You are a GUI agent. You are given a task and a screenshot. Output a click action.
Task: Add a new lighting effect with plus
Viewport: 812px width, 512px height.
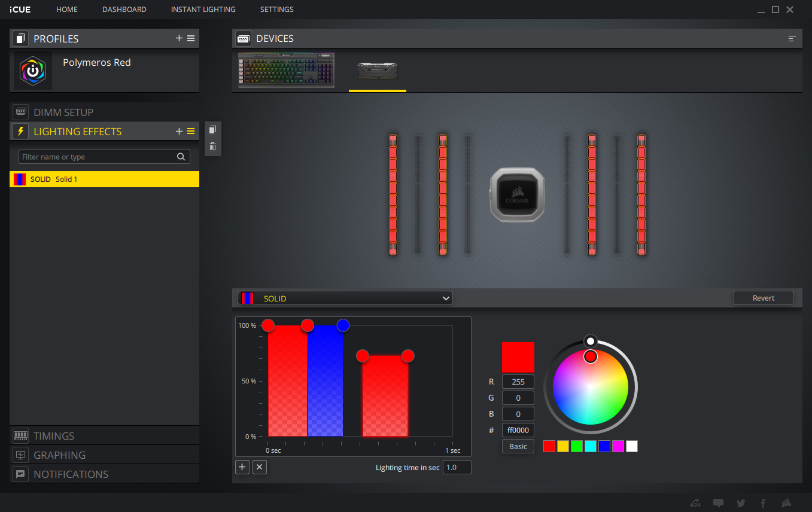point(179,132)
